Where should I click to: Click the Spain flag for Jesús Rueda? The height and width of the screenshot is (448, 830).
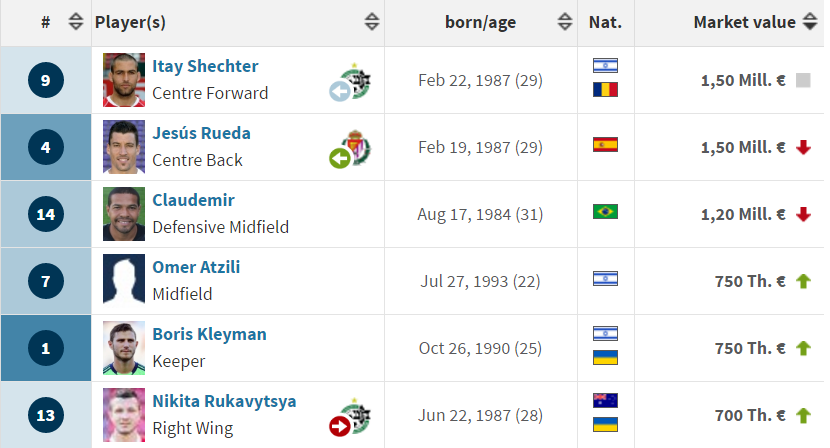coord(605,145)
